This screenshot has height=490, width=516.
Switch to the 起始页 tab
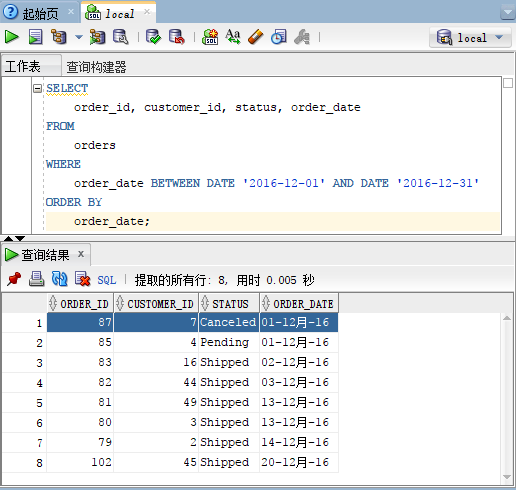[40, 13]
